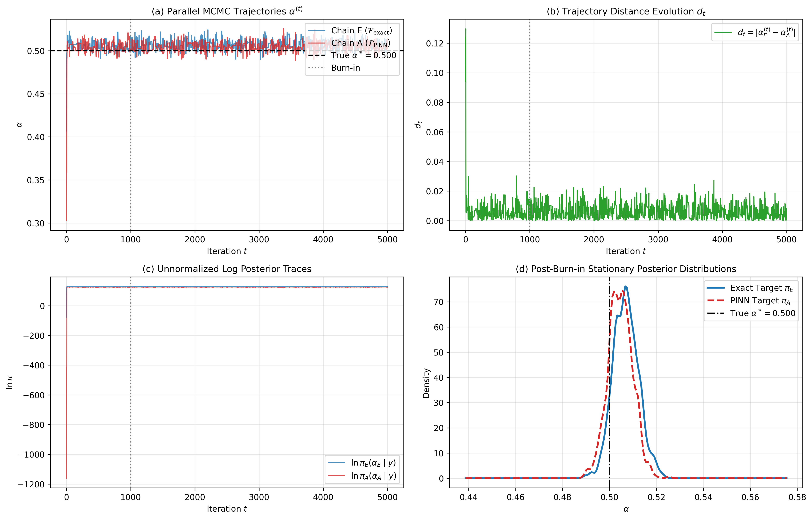812x519 pixels.
Task: Click y-tick '0.12' in plot (b)
Action: tap(435, 43)
